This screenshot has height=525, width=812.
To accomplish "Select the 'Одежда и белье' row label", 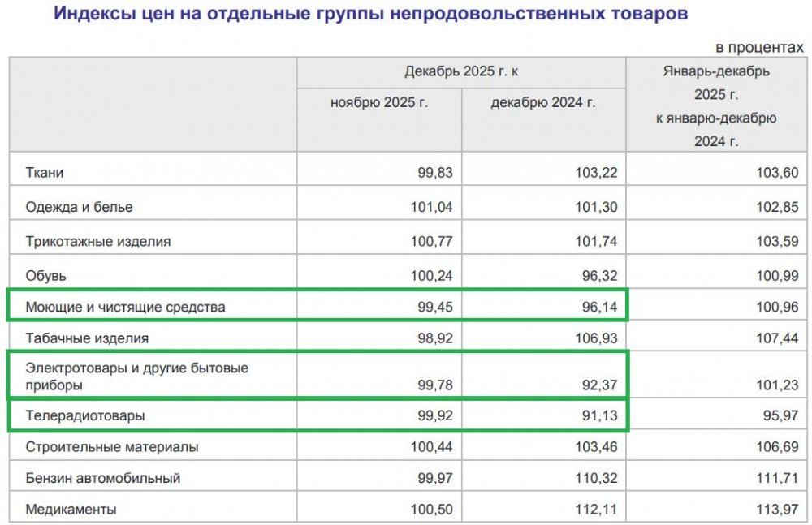I will (79, 207).
